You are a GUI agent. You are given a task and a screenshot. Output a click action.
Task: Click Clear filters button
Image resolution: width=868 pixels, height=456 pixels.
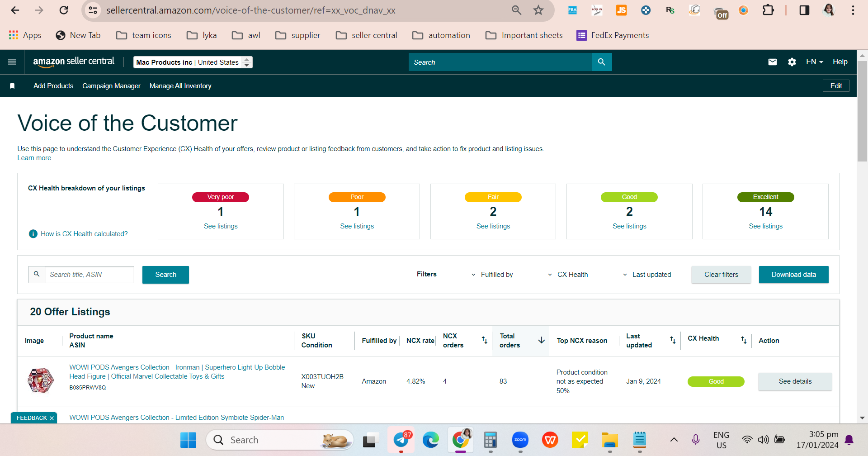tap(721, 275)
